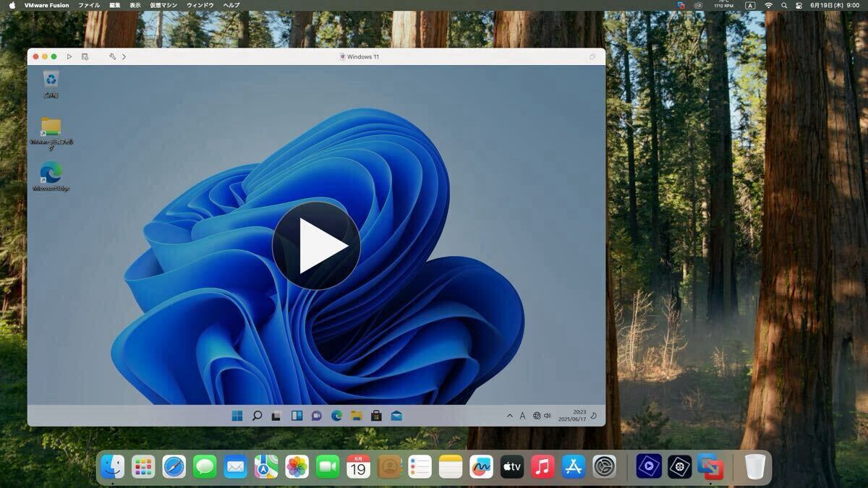This screenshot has height=488, width=868.
Task: Open Windows taskbar Search
Action: click(257, 416)
